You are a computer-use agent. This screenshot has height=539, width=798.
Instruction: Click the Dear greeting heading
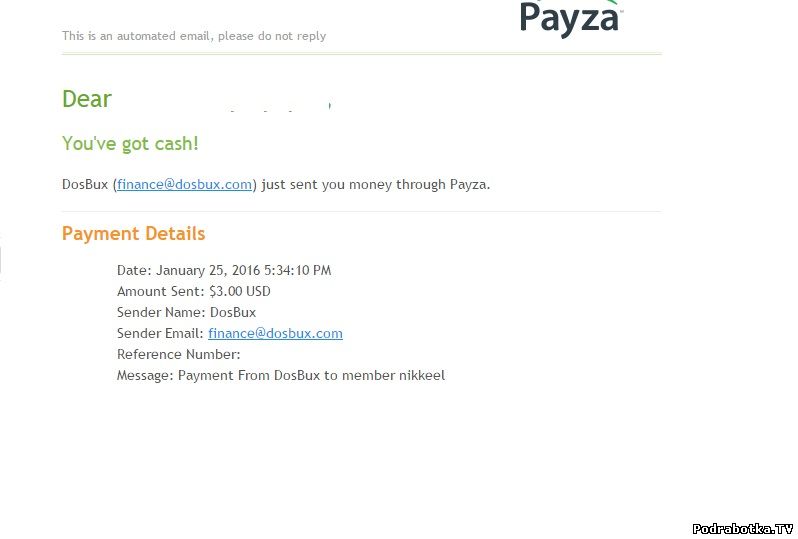(87, 99)
